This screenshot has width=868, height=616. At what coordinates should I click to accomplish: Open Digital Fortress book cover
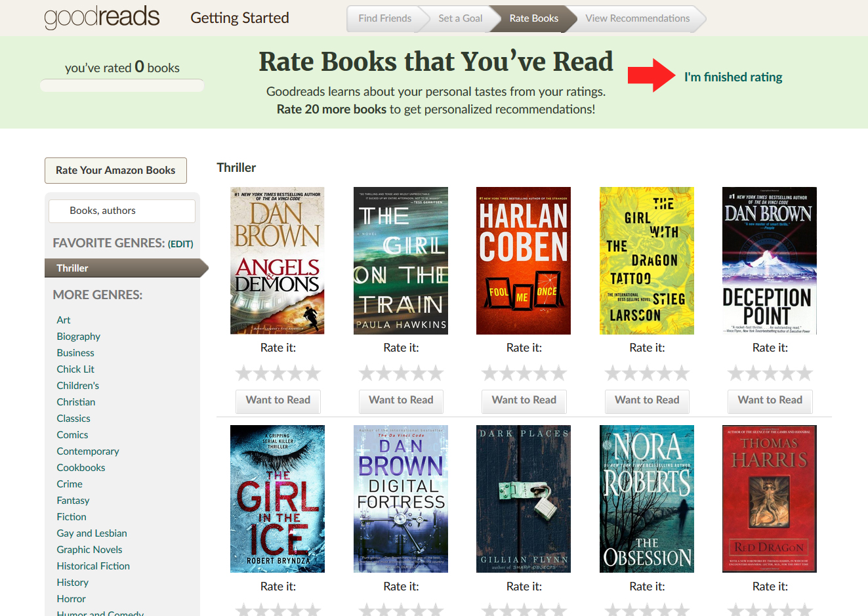401,499
